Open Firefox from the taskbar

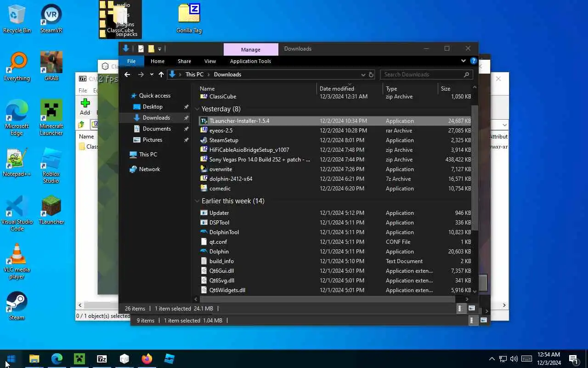(x=147, y=359)
